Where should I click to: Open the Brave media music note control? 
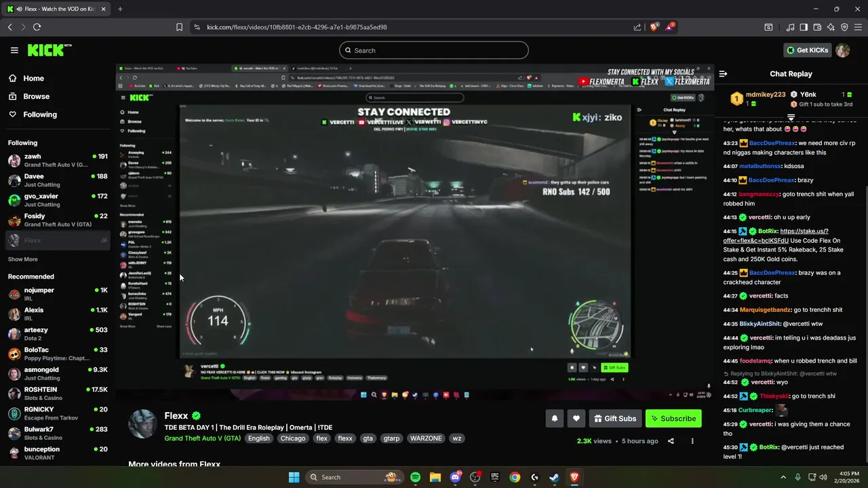click(x=790, y=27)
